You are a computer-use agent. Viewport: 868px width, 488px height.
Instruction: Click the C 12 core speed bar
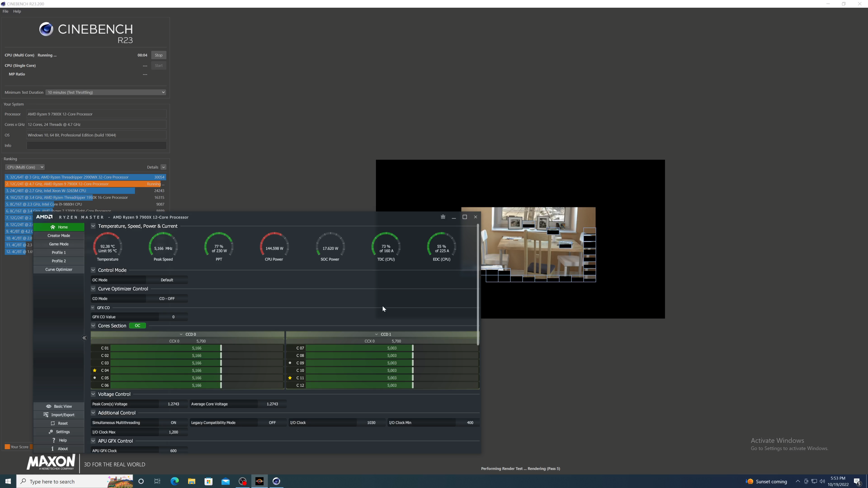(x=392, y=385)
